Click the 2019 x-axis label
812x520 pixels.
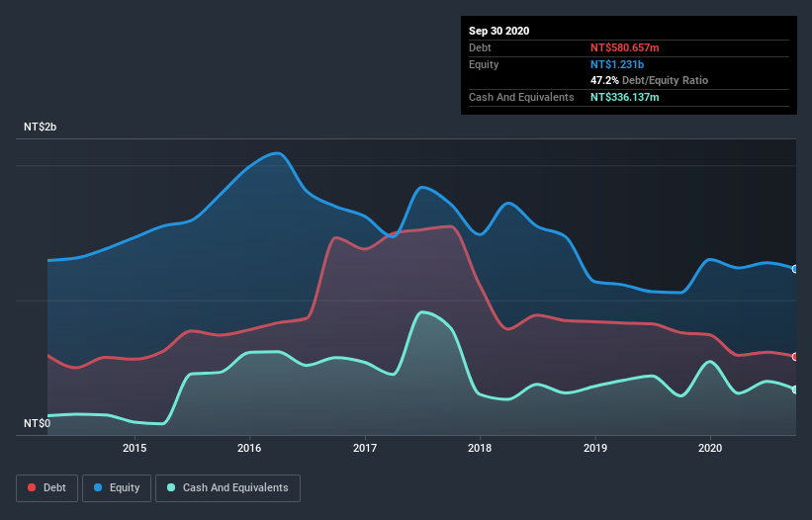point(595,448)
